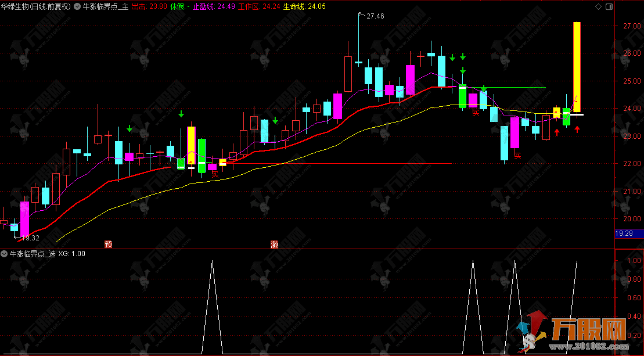Click the 买 signal under the pink candle near 22

click(215, 174)
